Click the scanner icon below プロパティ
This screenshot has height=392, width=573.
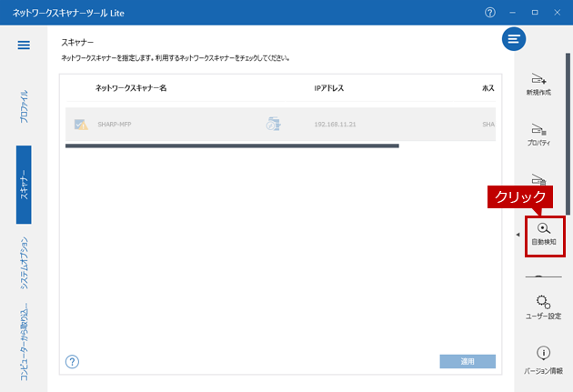coord(538,179)
